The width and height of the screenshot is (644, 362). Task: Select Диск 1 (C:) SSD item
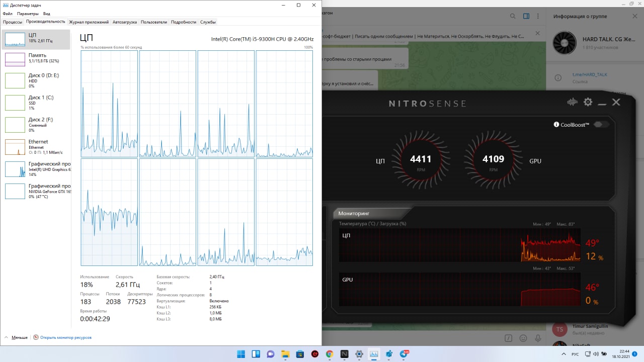[x=36, y=103]
